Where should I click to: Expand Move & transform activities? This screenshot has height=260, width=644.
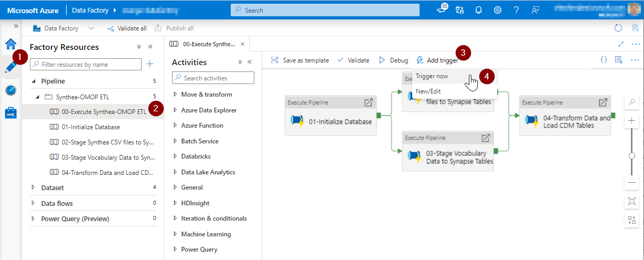[175, 95]
